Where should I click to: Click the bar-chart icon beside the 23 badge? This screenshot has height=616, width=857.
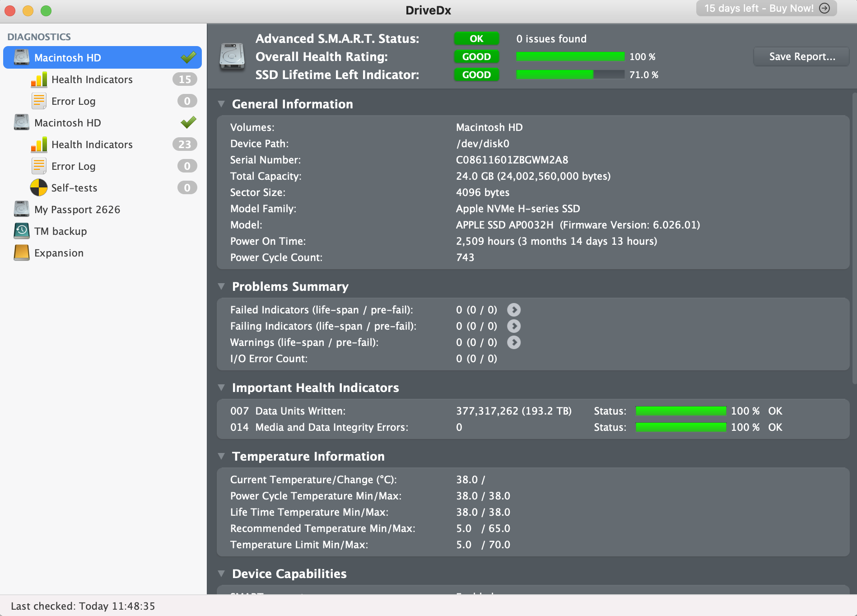pos(39,145)
